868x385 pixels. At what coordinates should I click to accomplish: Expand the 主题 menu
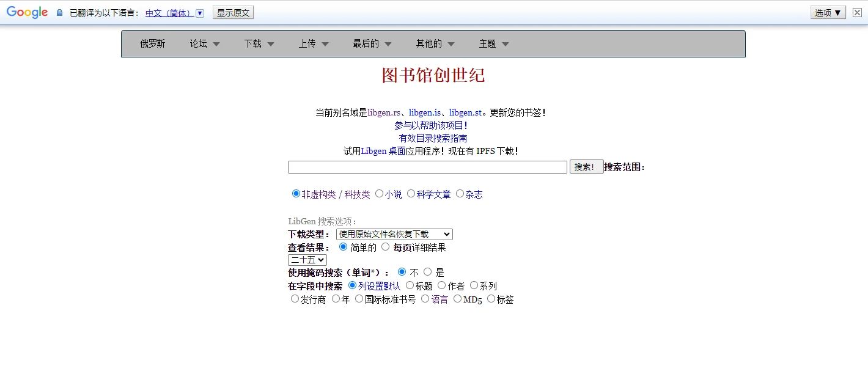(494, 43)
